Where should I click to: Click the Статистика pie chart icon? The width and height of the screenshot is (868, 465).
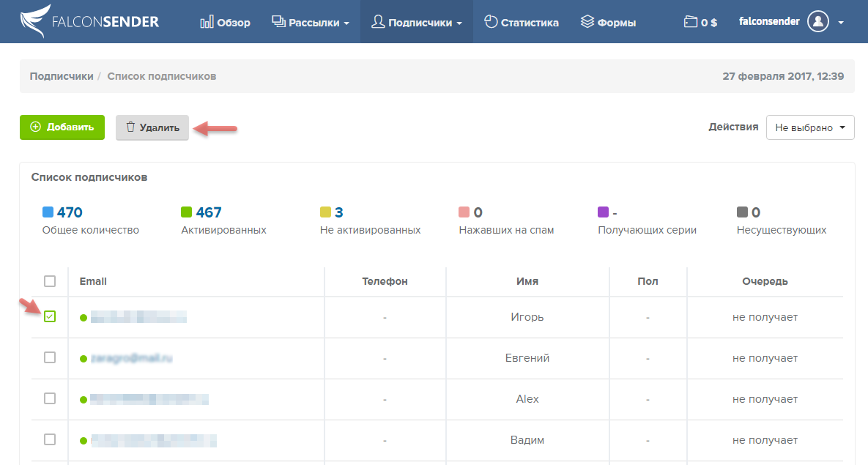[x=491, y=21]
